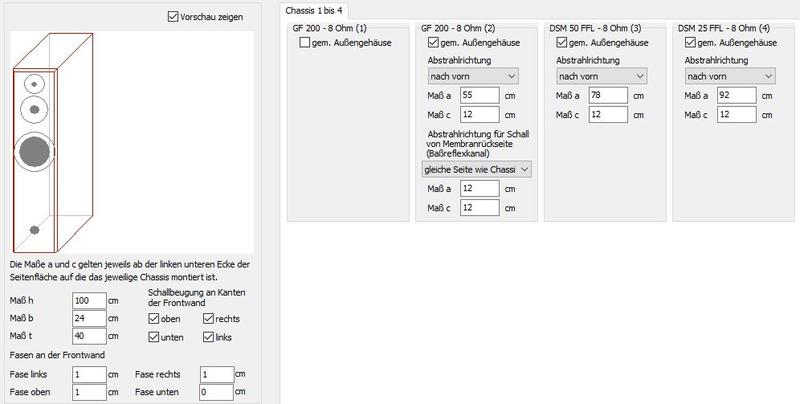Image resolution: width=800 pixels, height=404 pixels.
Task: Click Maß a field of DSM 50 FFL
Action: click(x=608, y=95)
